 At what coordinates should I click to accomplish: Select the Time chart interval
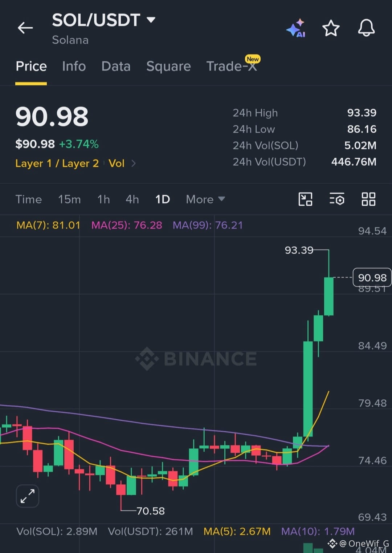[x=29, y=199]
